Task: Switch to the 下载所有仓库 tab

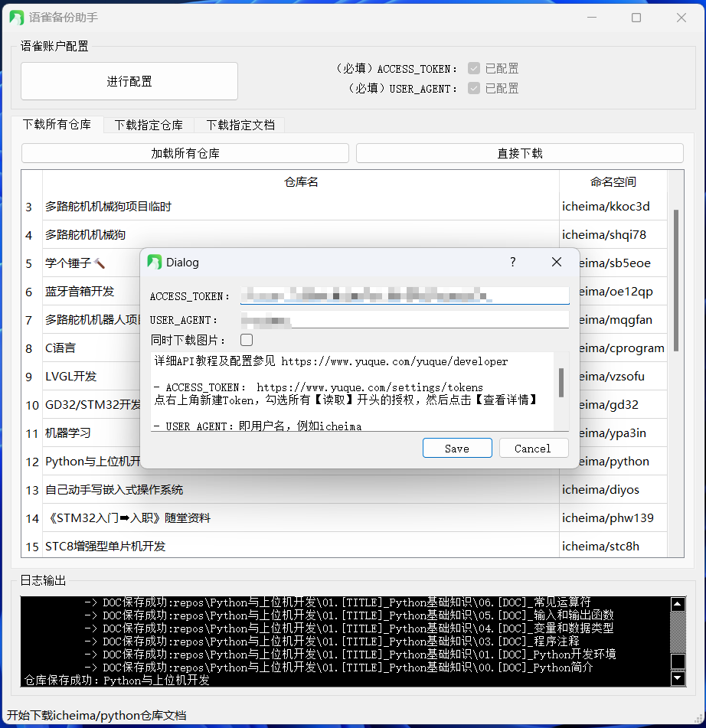Action: pos(57,125)
